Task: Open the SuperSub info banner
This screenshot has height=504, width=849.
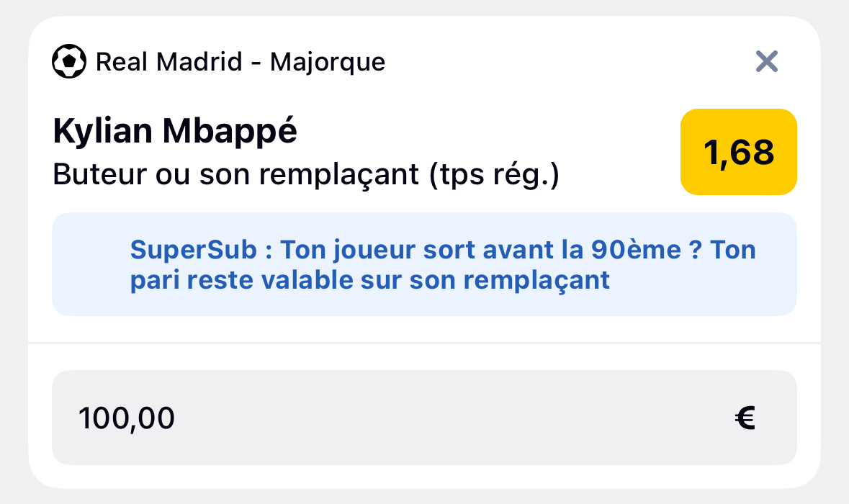Action: click(425, 264)
